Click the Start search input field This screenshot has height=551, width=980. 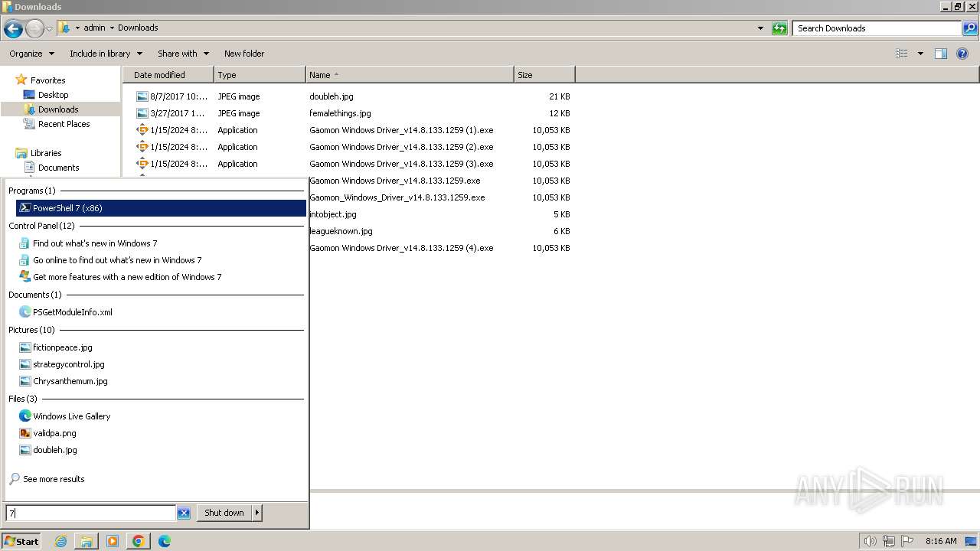90,513
